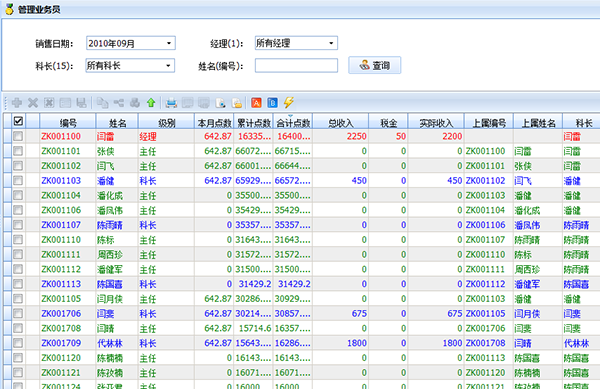
Task: Click the document with folder toolbar icon
Action: click(237, 103)
